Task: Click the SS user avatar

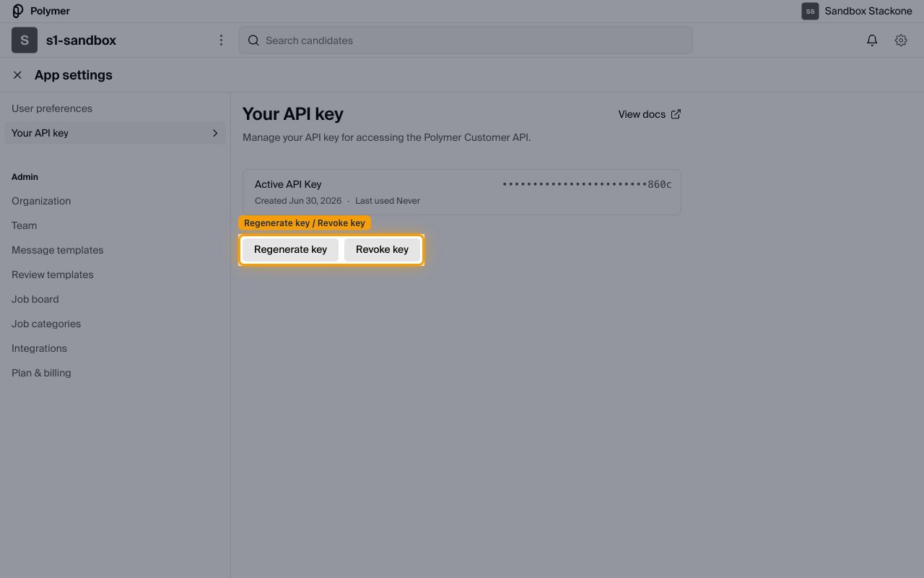Action: click(810, 11)
